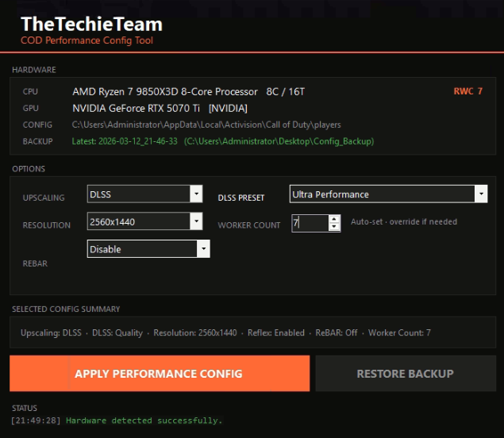Screen dimensions: 504x438
Task: Click the Restore Backup button
Action: point(406,374)
